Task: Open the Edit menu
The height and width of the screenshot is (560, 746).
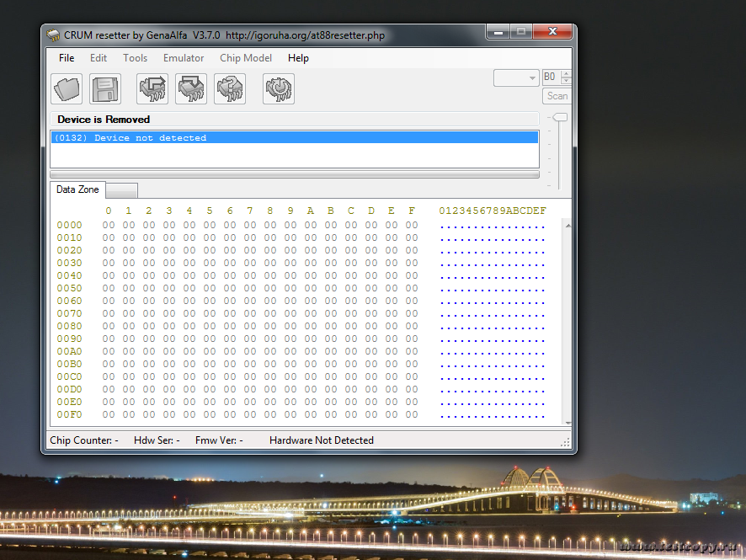Action: click(99, 58)
